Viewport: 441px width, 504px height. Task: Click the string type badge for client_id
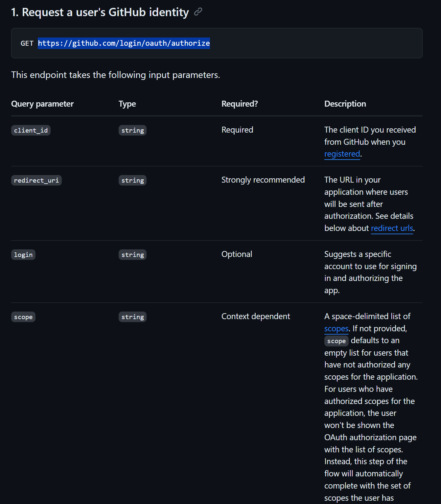[132, 130]
